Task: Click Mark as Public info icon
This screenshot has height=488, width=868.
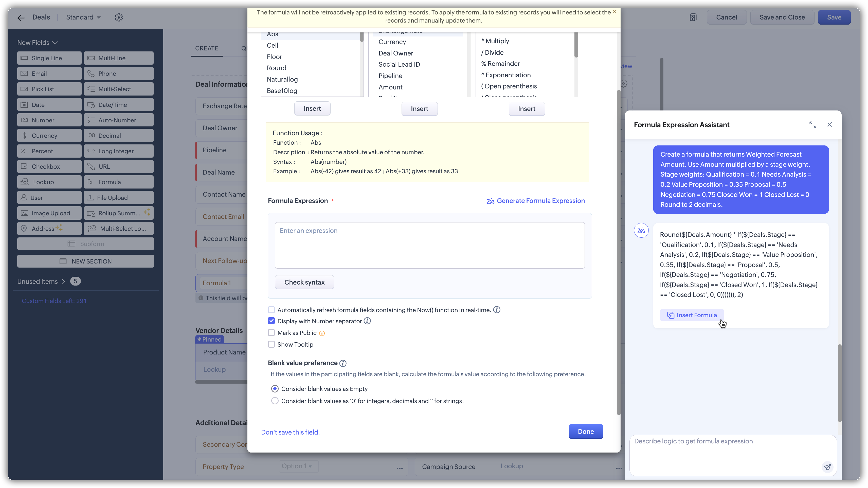Action: point(322,333)
